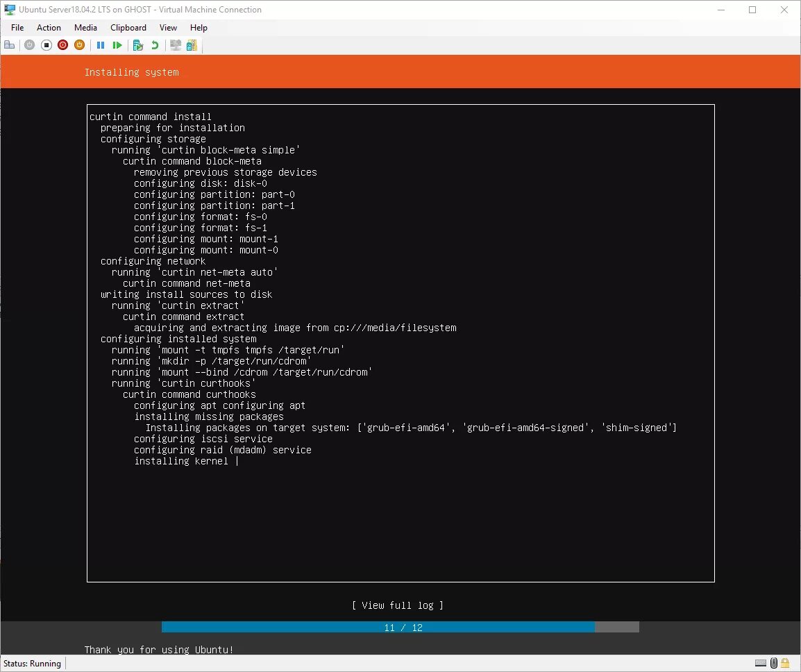Minimize the Virtual Machine Connection window
The width and height of the screenshot is (801, 672).
(720, 10)
